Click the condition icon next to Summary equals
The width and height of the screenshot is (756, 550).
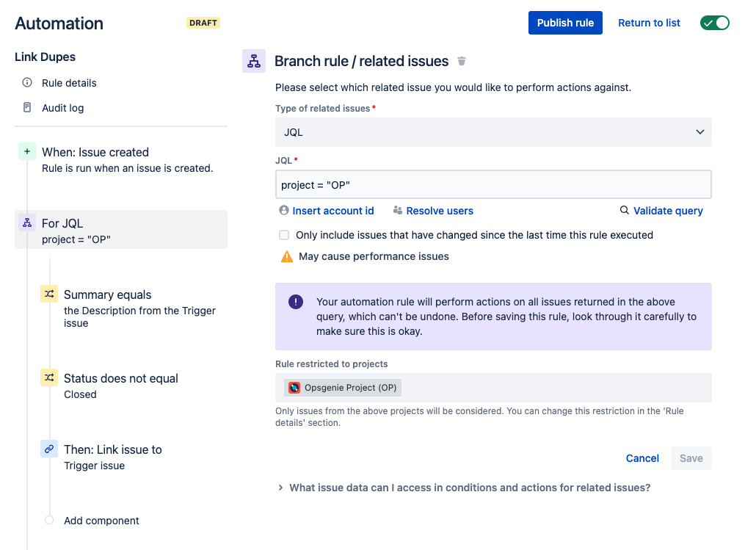[x=48, y=294]
